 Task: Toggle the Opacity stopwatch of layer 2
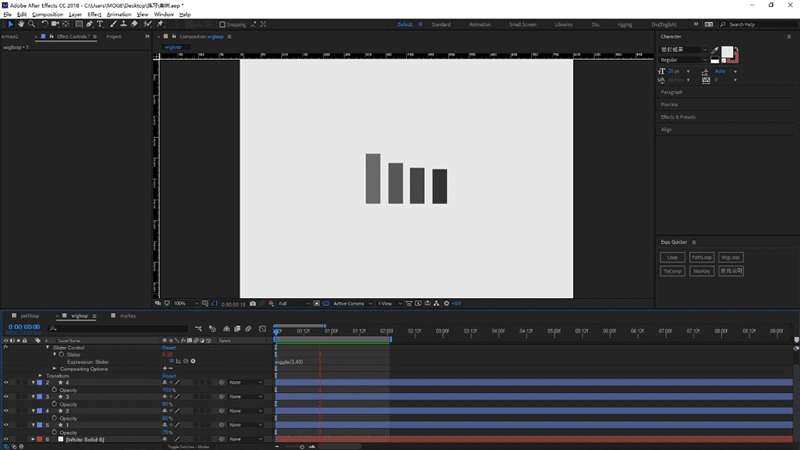[54, 389]
